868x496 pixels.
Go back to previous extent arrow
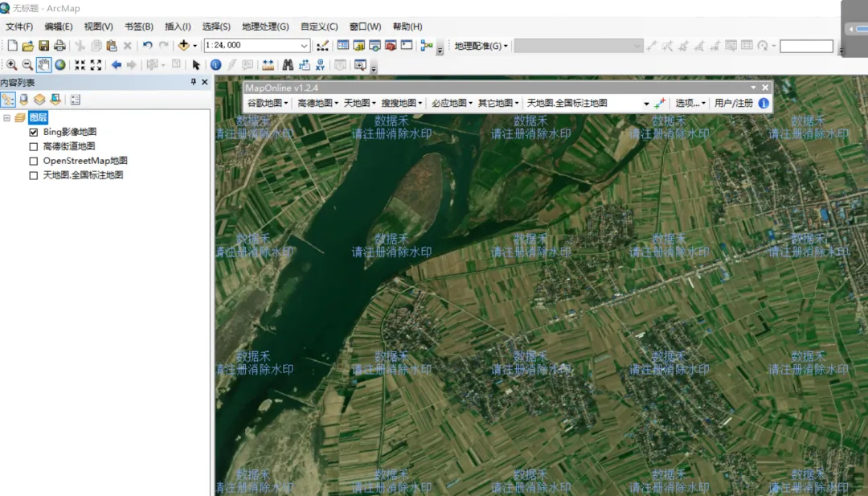pyautogui.click(x=117, y=65)
